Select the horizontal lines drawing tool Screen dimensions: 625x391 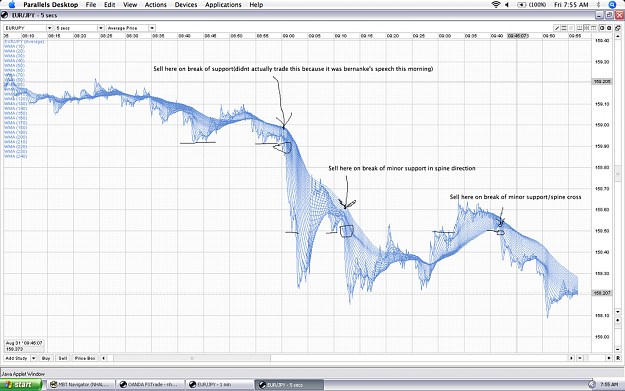click(564, 28)
